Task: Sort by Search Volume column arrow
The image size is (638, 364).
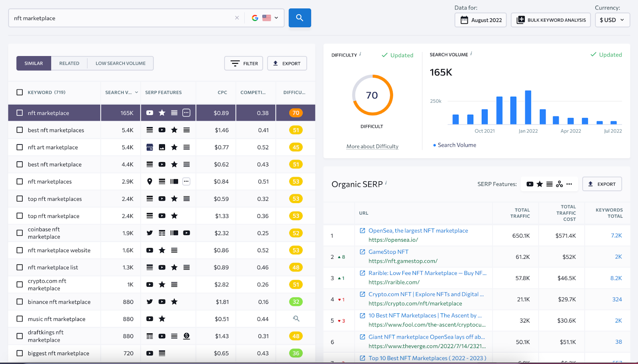Action: pos(136,92)
